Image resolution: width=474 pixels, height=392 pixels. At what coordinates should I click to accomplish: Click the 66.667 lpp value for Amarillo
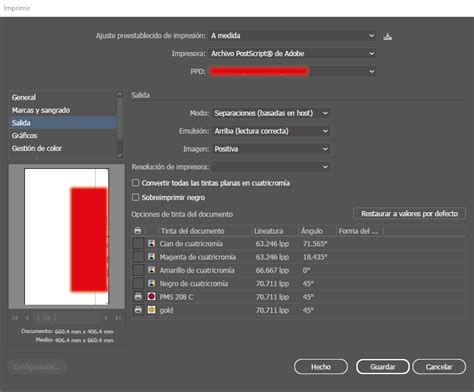(x=272, y=270)
